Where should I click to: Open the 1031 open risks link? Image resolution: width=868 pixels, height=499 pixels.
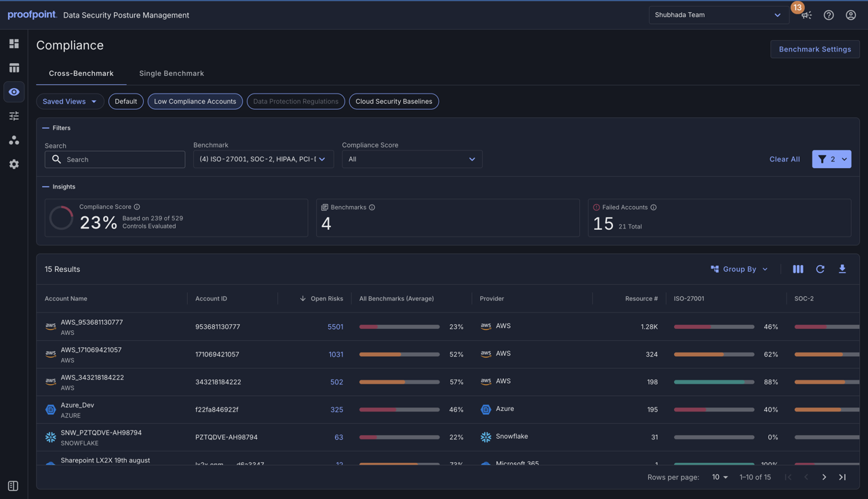(336, 355)
